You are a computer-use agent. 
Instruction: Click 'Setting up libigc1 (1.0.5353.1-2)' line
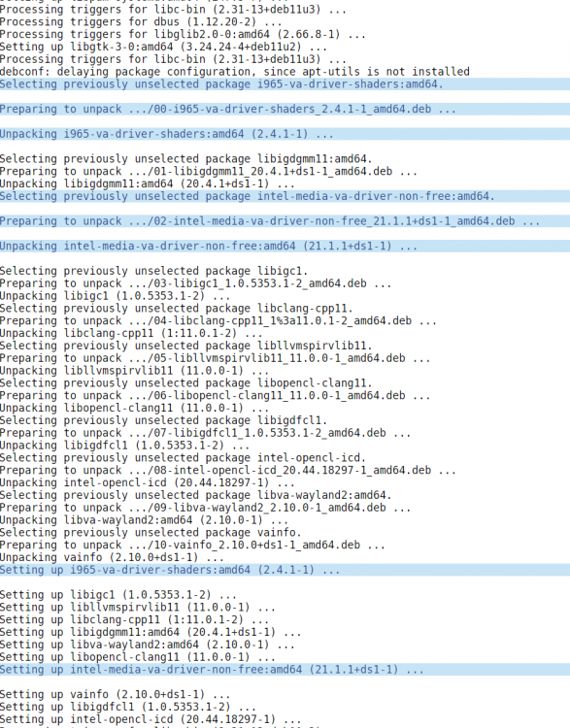[x=118, y=595]
